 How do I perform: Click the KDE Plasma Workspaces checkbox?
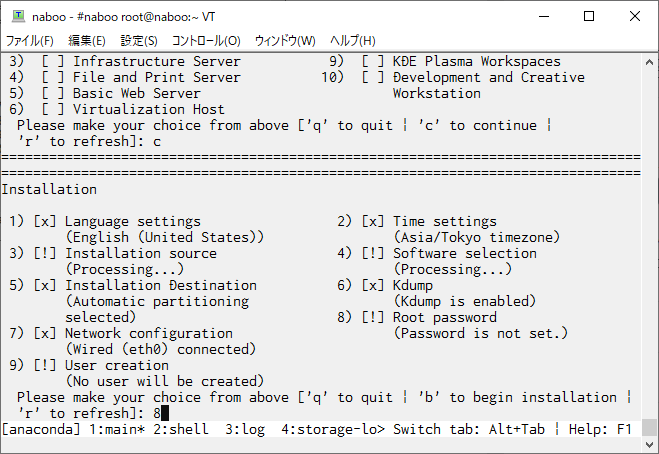click(x=373, y=61)
